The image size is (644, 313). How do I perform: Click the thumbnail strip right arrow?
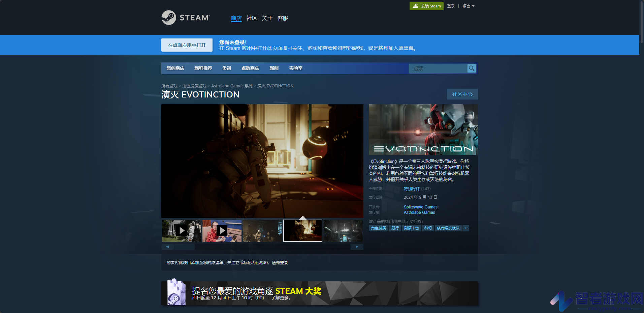pyautogui.click(x=357, y=247)
